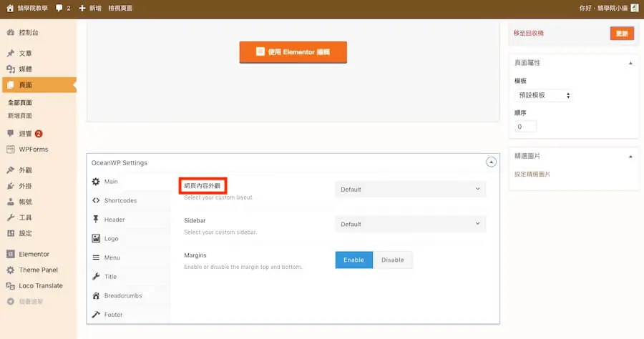This screenshot has width=644, height=339.
Task: Collapse the OceanWP Settings panel
Action: (491, 162)
